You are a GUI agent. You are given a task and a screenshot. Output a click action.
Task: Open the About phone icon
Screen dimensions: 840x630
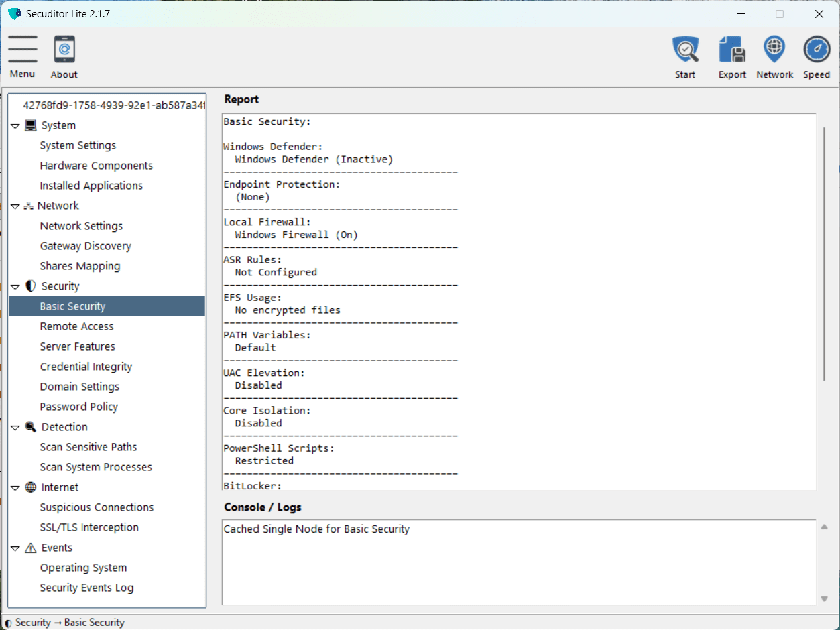tap(64, 50)
